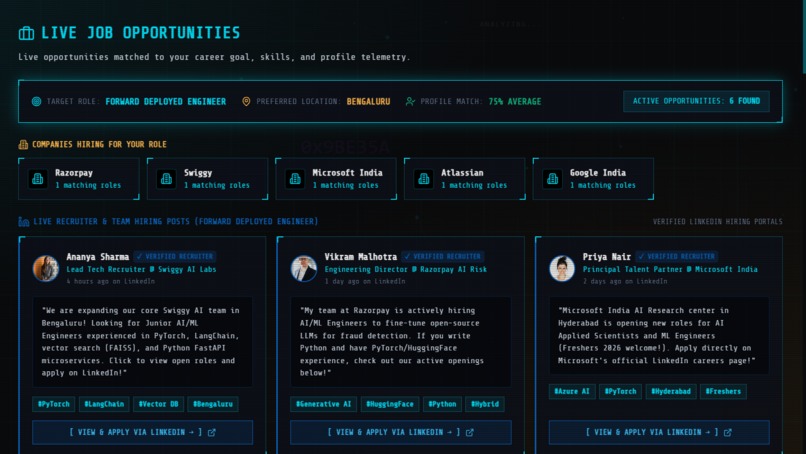The image size is (806, 454).
Task: Click the target role bullseye icon
Action: 36,101
